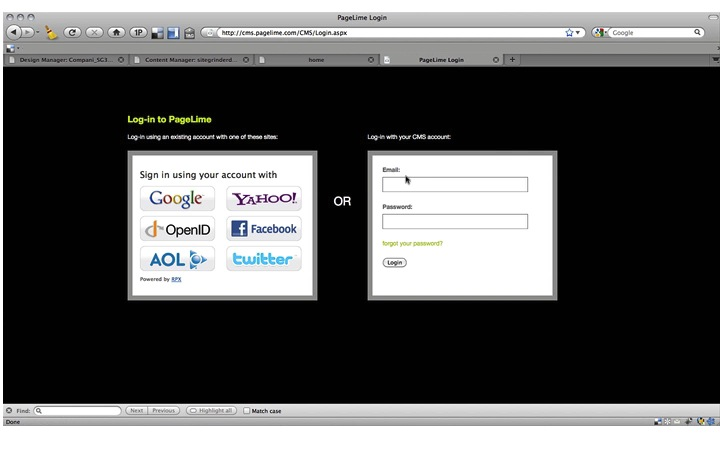Click the Email input field

[x=455, y=185]
